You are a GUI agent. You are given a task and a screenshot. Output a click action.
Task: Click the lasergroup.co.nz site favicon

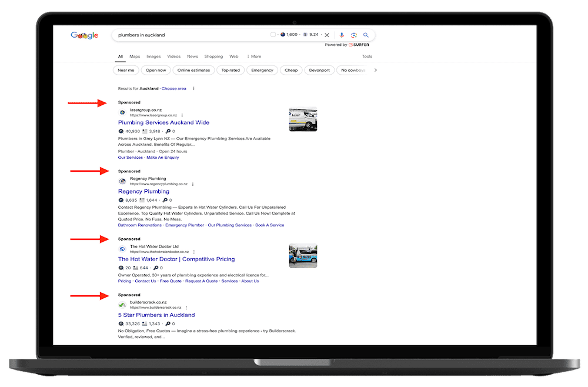point(122,112)
